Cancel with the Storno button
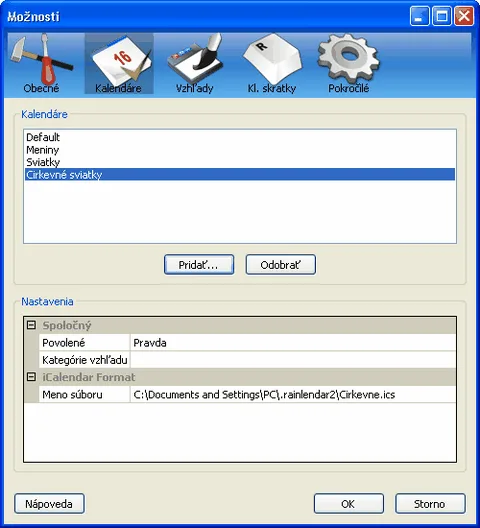 coord(430,504)
